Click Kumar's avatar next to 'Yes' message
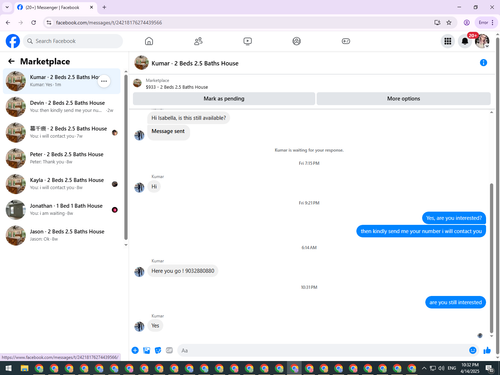Screen dimensions: 500x375 (x=139, y=326)
